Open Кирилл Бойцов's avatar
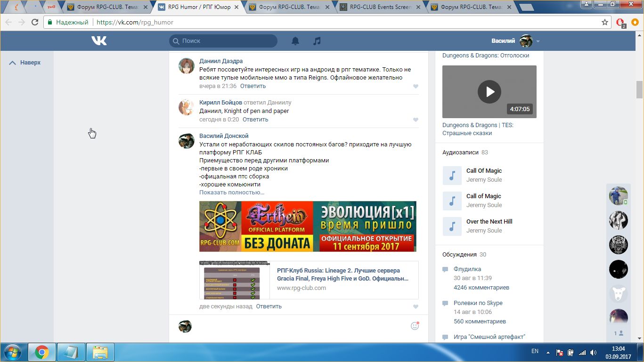Image resolution: width=644 pixels, height=362 pixels. 187,107
